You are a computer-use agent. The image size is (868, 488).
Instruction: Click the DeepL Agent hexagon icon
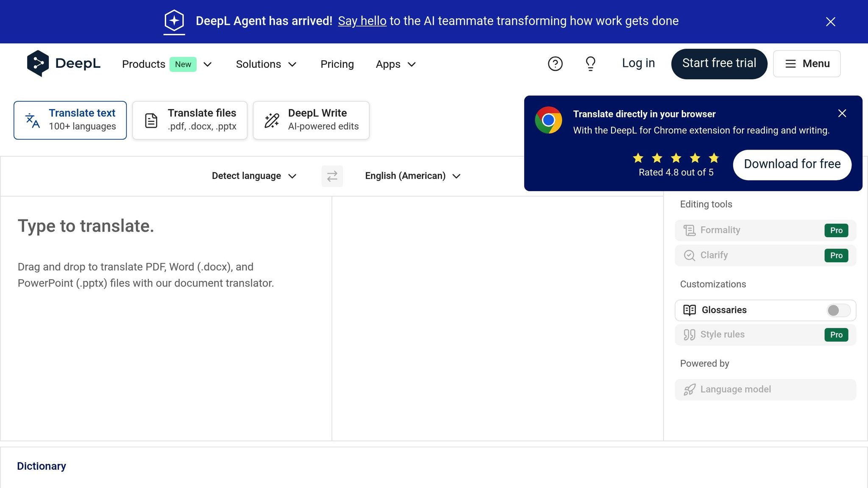(x=174, y=20)
